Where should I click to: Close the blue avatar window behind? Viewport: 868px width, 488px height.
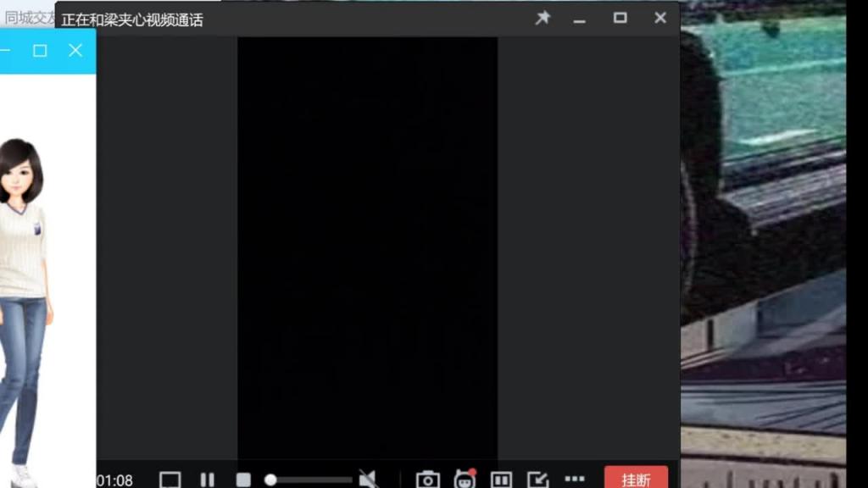(75, 50)
